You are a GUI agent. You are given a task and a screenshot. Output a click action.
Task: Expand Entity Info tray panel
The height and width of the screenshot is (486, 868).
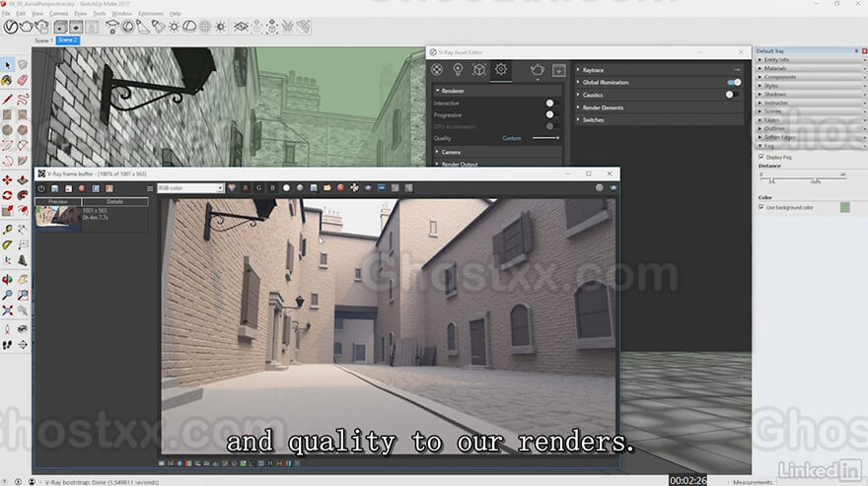pyautogui.click(x=811, y=60)
